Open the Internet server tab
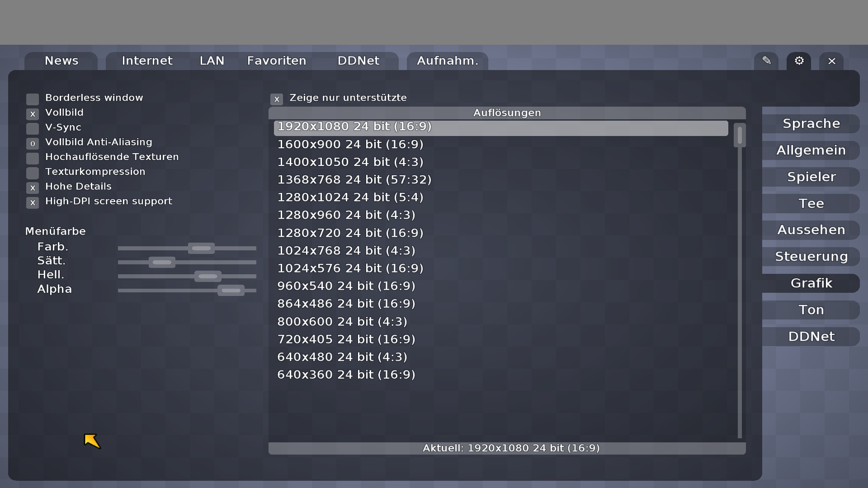This screenshot has width=868, height=488. 147,61
